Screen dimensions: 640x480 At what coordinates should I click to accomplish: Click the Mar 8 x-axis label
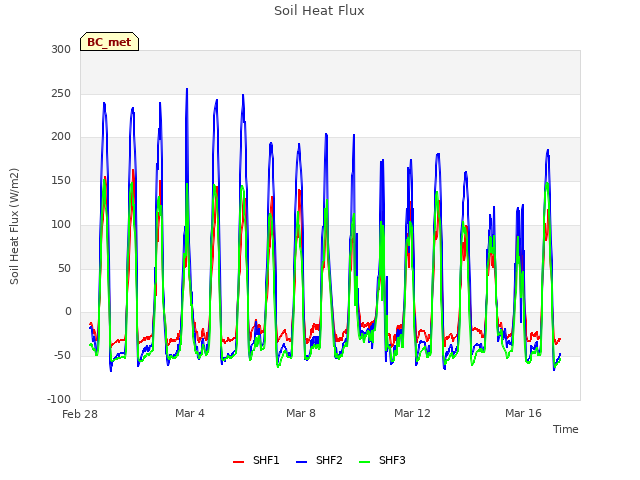point(301,413)
